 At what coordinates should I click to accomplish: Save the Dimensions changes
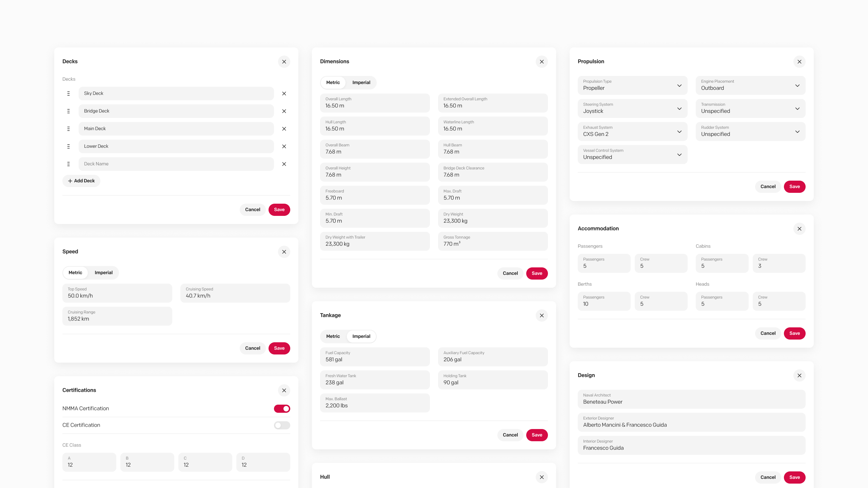click(537, 273)
